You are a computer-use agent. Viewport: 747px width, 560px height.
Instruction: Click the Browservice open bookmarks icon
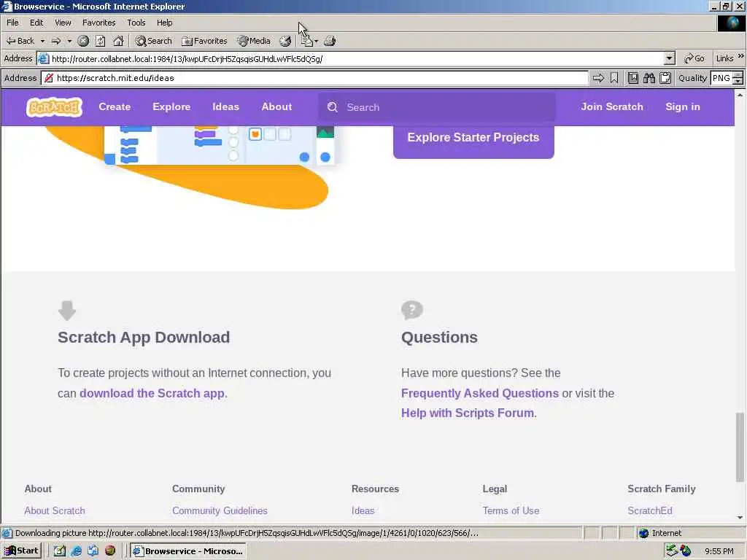point(633,78)
